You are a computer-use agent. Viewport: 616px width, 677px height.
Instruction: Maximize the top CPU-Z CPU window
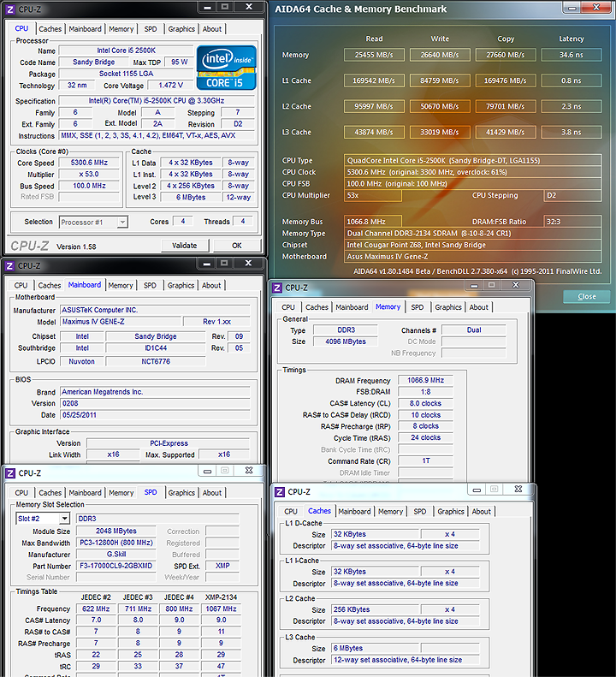pos(224,7)
